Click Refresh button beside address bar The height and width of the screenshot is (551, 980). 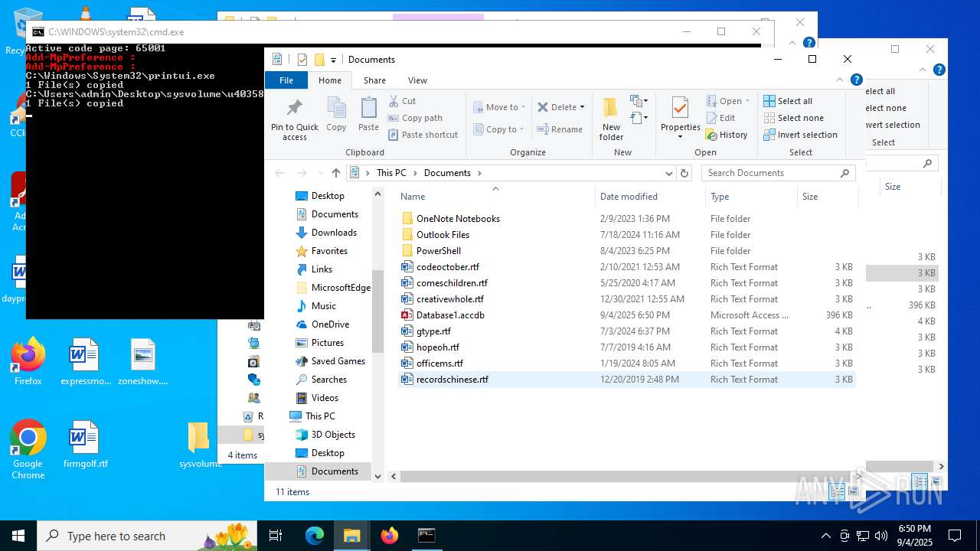(x=684, y=173)
